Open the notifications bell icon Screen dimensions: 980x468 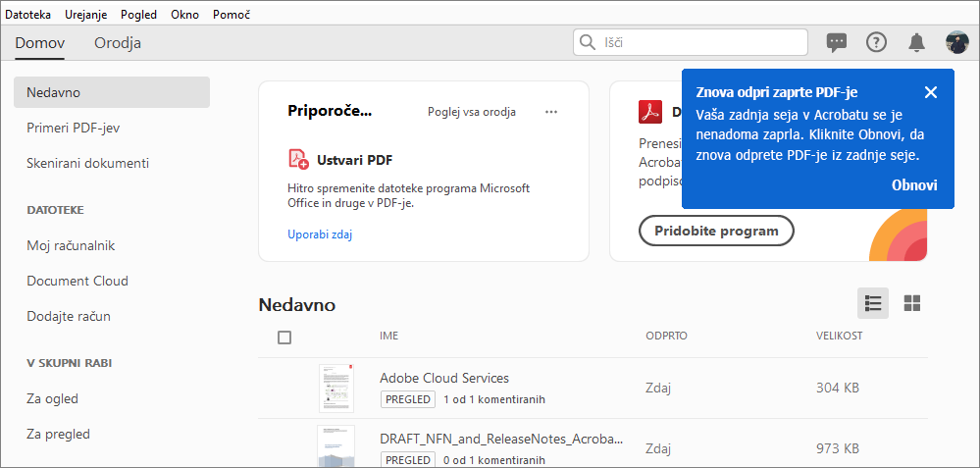[916, 42]
